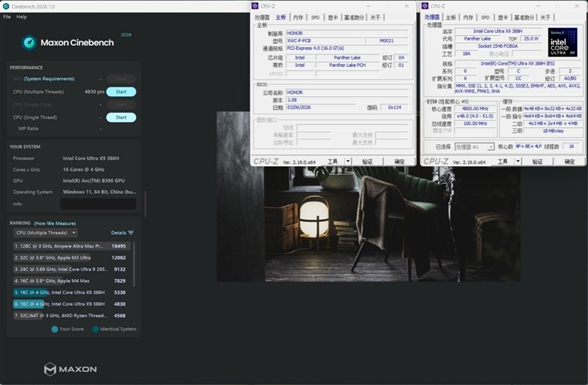Screen dimensions: 588x385
Task: Select Intel Core Ultra 9 285 ranking row
Action: pos(72,270)
